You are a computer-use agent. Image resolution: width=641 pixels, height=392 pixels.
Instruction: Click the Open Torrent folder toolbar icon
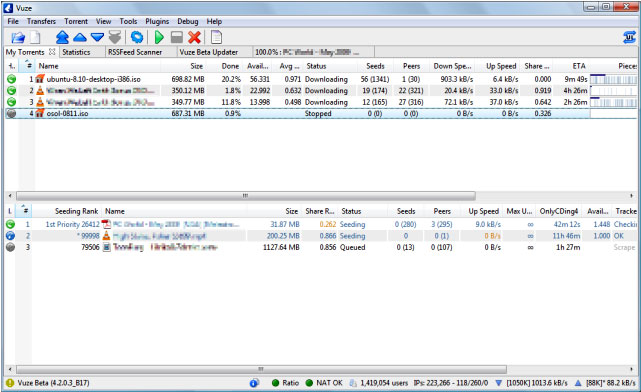[x=18, y=38]
